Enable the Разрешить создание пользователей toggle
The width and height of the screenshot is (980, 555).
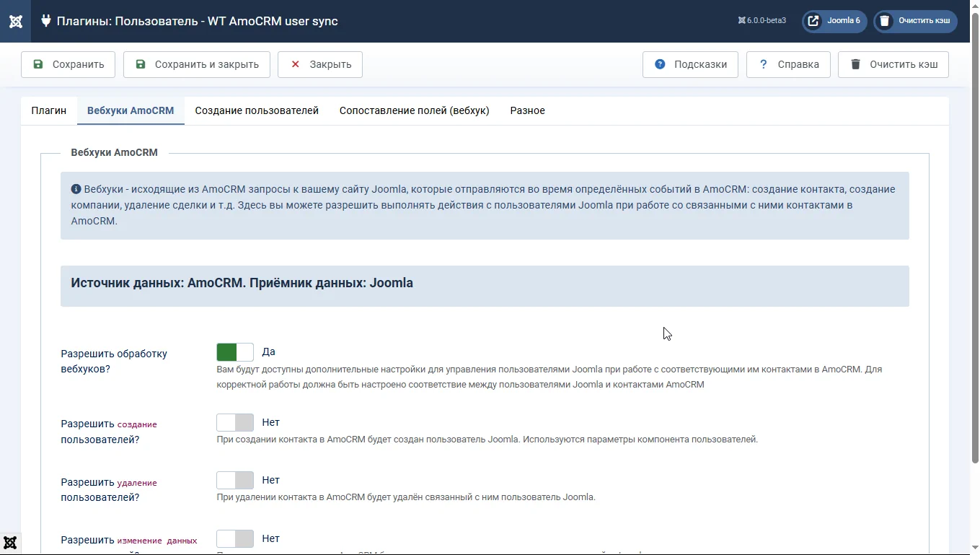click(x=235, y=423)
